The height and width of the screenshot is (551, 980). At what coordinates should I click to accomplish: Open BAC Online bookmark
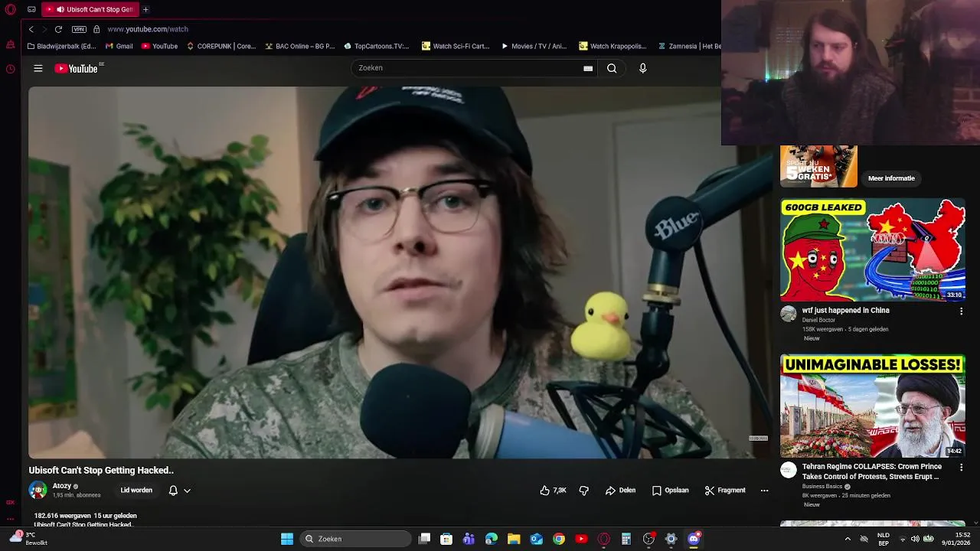click(x=300, y=46)
